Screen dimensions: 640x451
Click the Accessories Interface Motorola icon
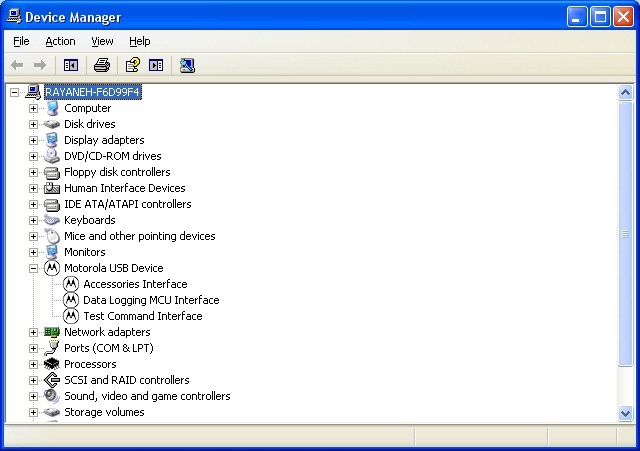click(71, 284)
